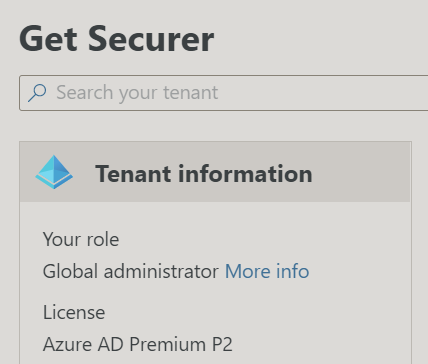The height and width of the screenshot is (364, 428).
Task: Select the Tenant information heading text
Action: (204, 174)
